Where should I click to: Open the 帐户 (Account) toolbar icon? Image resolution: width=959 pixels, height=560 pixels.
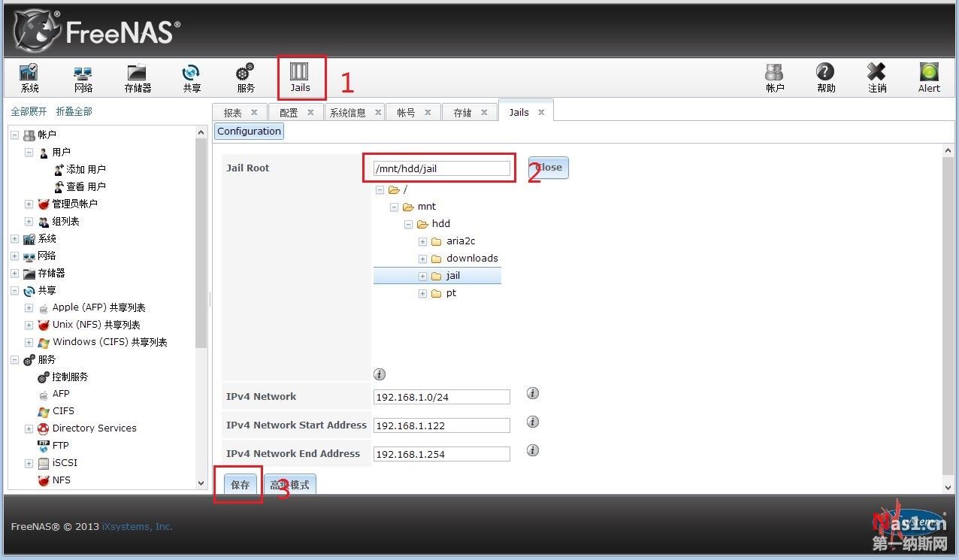(x=775, y=78)
